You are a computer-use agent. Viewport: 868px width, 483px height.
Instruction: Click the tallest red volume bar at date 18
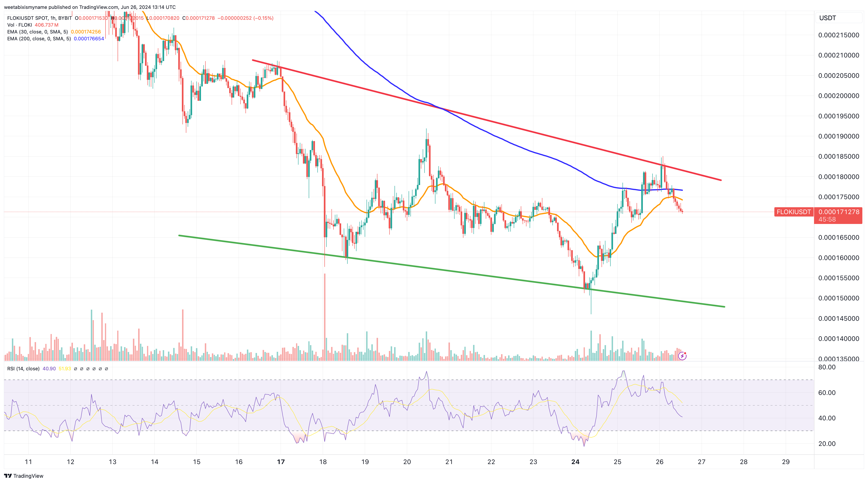click(x=324, y=317)
